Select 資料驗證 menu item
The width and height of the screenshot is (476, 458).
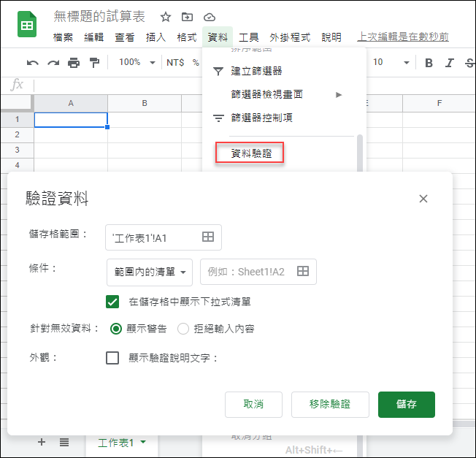click(251, 153)
